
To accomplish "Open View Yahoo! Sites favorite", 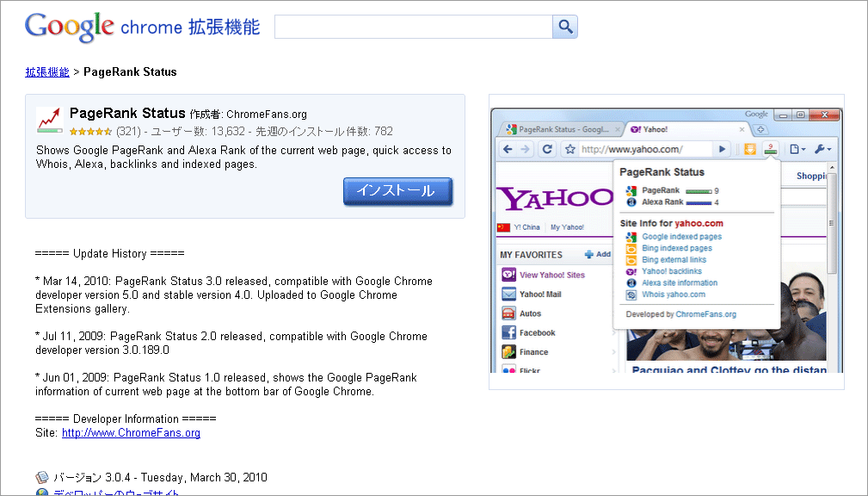I will point(552,275).
